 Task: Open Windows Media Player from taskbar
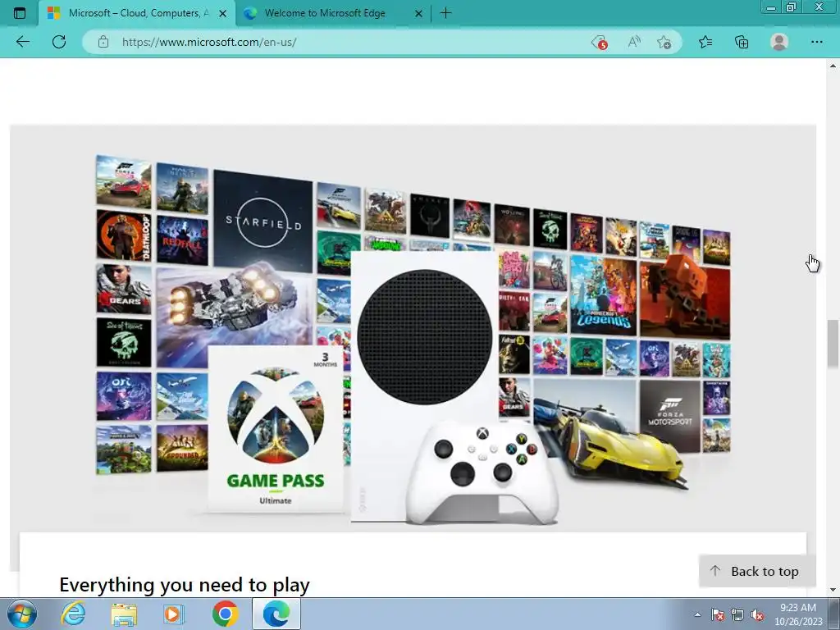[173, 614]
